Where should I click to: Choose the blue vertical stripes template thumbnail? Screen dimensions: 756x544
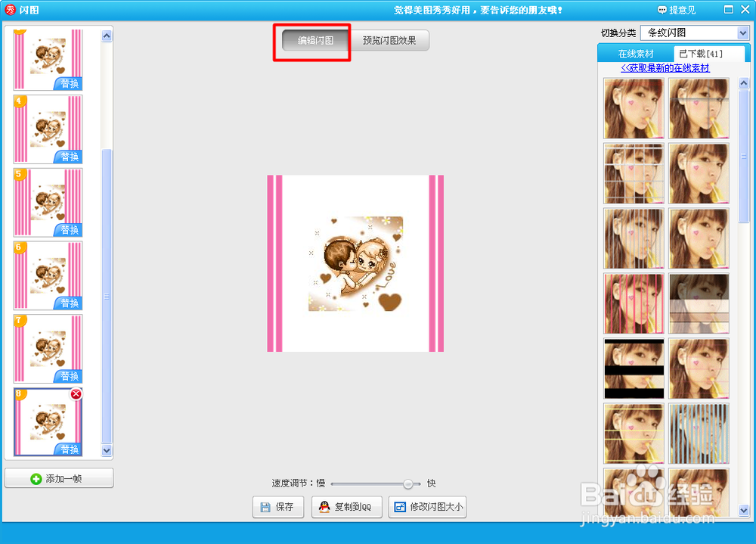pos(699,434)
